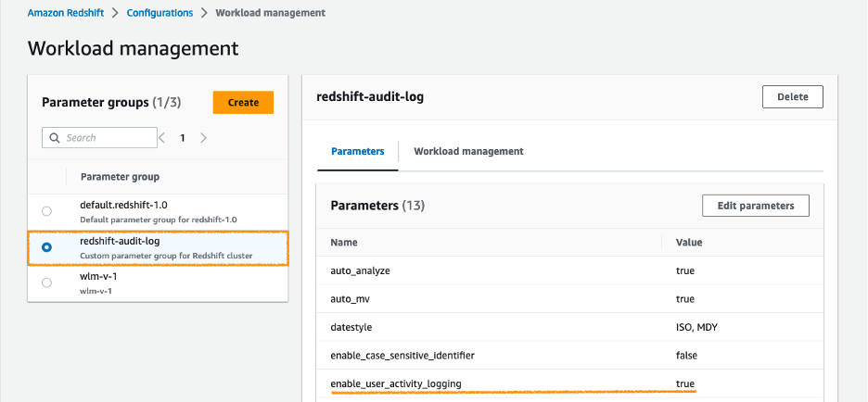Open the Amazon Redshift breadcrumb link

[x=67, y=13]
